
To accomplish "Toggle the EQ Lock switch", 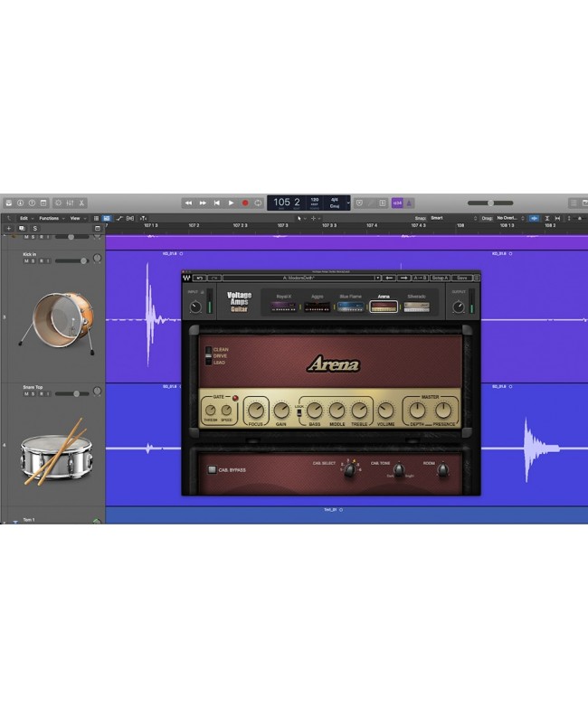I will (299, 412).
